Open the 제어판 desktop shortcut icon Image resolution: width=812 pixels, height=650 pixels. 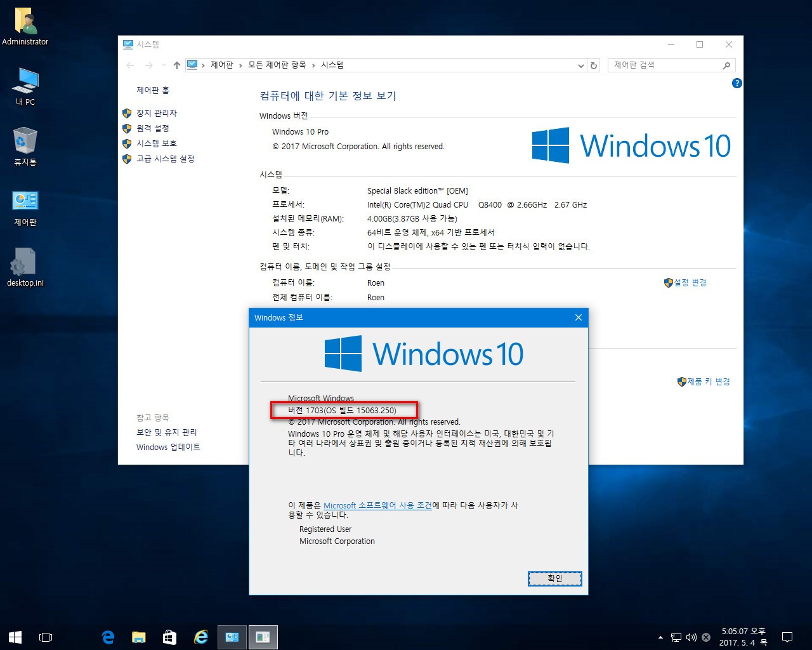pyautogui.click(x=25, y=208)
